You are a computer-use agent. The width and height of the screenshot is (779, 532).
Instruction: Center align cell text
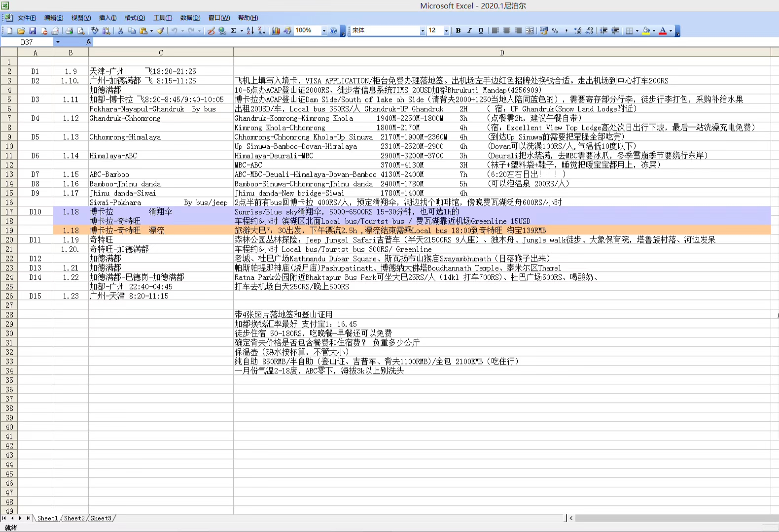[507, 31]
